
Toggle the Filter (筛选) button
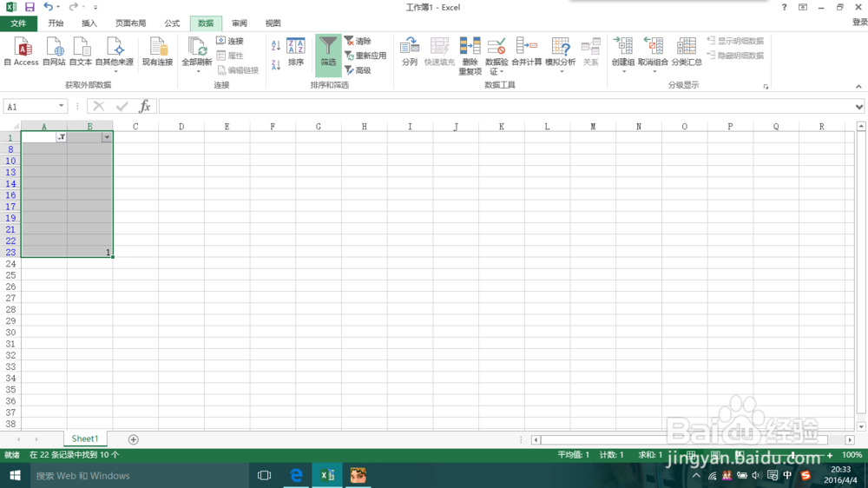[328, 55]
